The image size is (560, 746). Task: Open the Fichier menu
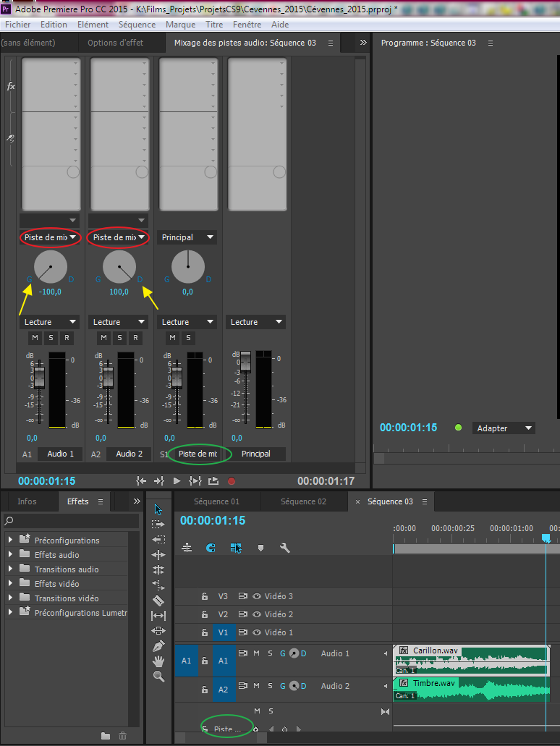(17, 25)
